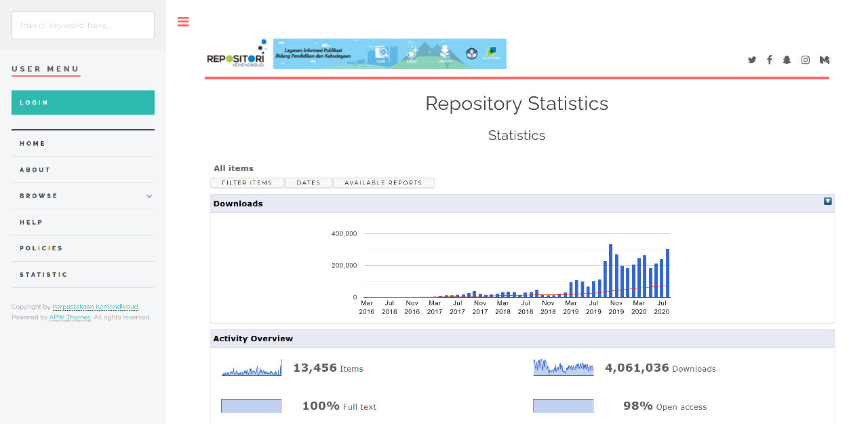Open the Instagram social icon

(806, 60)
